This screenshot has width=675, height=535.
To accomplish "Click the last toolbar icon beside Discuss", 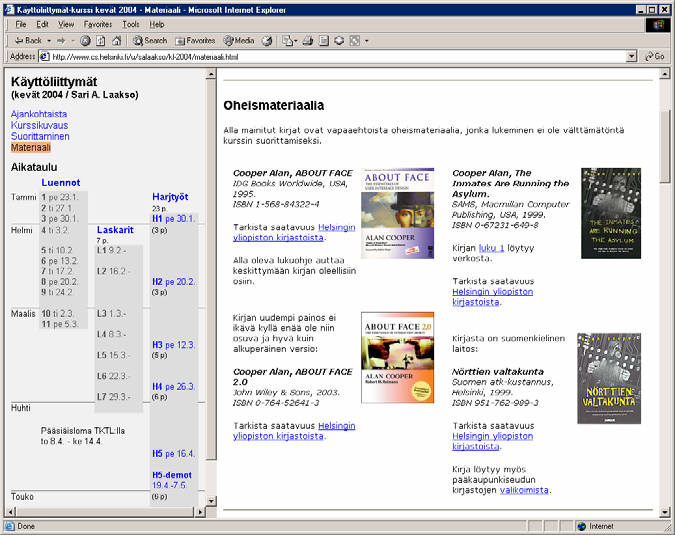I will tap(354, 40).
